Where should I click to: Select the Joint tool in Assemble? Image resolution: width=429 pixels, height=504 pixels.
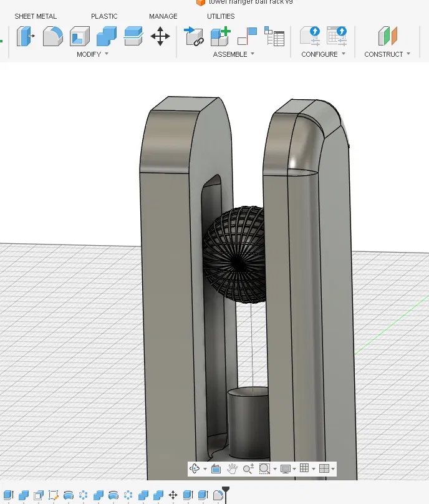coord(247,36)
